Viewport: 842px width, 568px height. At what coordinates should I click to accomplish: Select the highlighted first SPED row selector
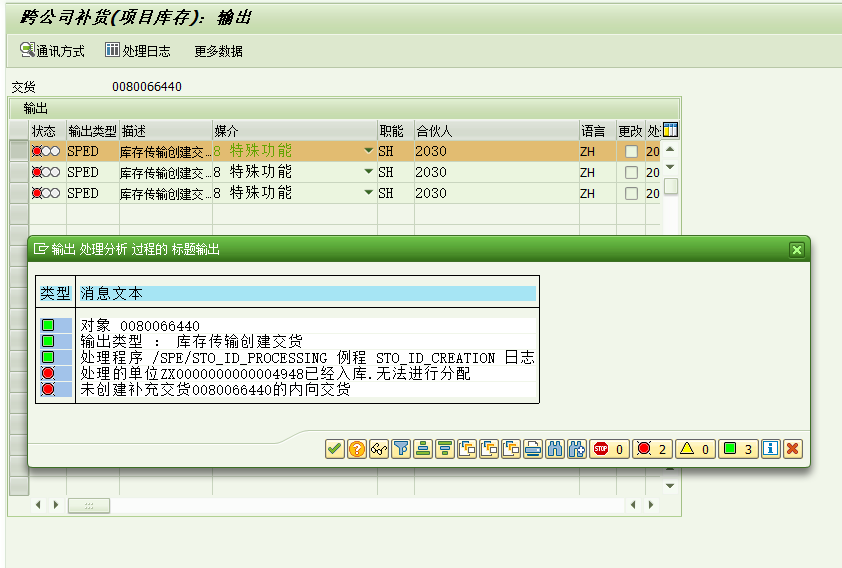click(x=19, y=151)
